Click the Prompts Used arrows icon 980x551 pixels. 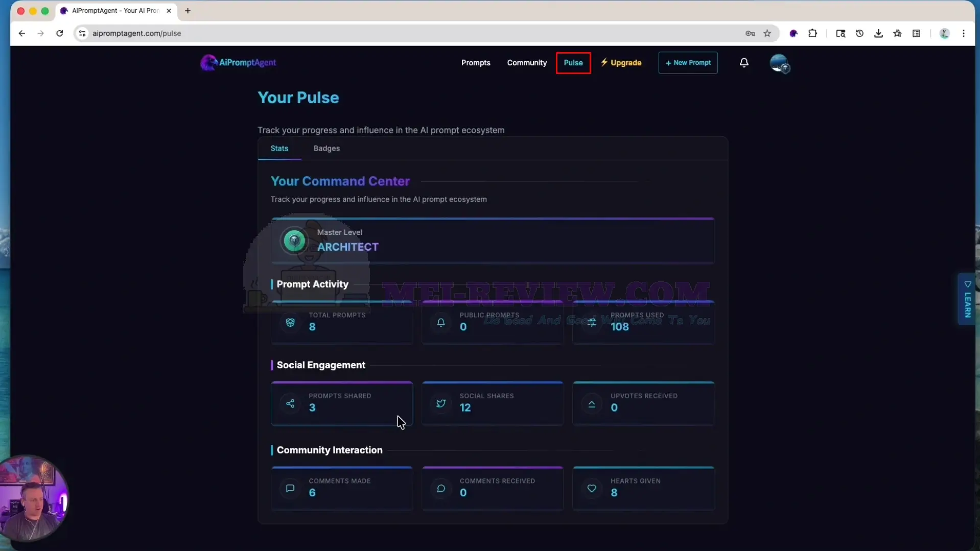coord(592,322)
